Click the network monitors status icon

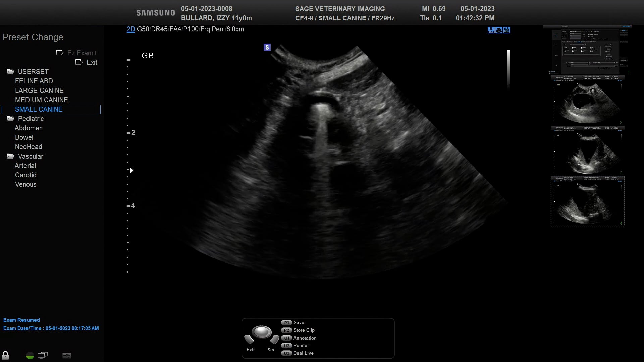pyautogui.click(x=43, y=355)
